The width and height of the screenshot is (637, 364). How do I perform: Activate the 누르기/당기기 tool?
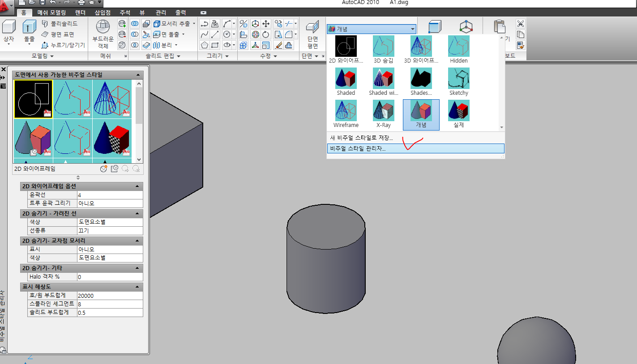63,45
